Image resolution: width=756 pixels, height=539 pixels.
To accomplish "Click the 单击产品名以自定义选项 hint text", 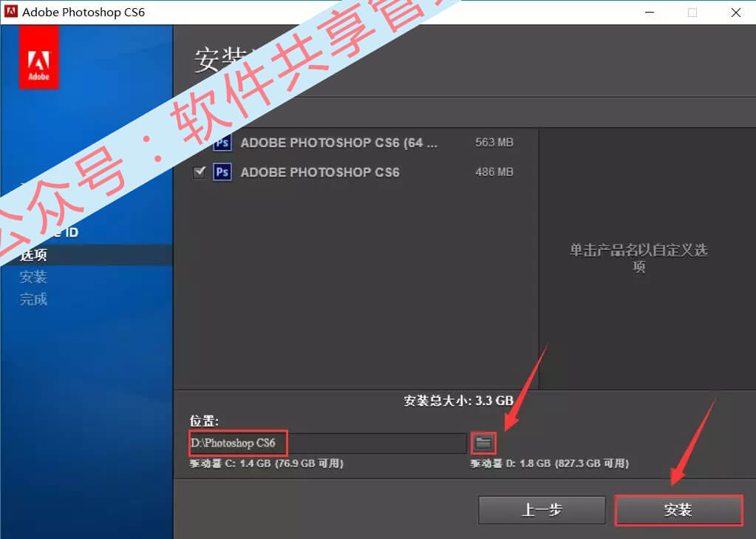I will (x=638, y=258).
